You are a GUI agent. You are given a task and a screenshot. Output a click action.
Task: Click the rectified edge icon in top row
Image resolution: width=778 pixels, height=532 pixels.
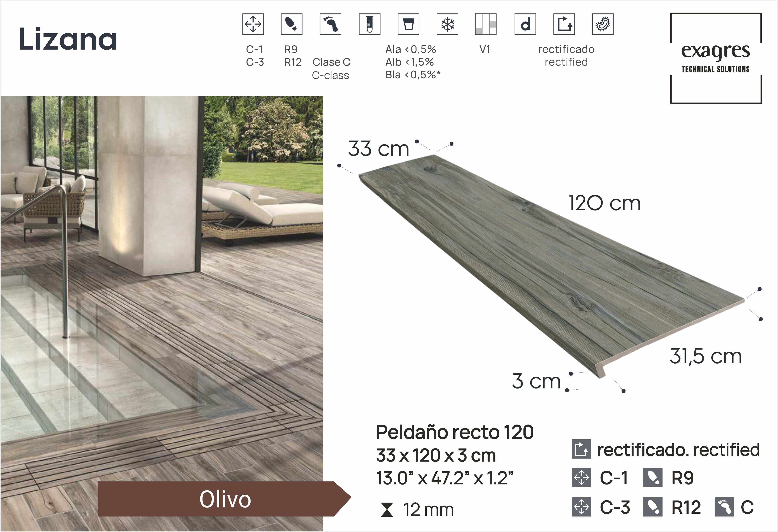(x=564, y=24)
